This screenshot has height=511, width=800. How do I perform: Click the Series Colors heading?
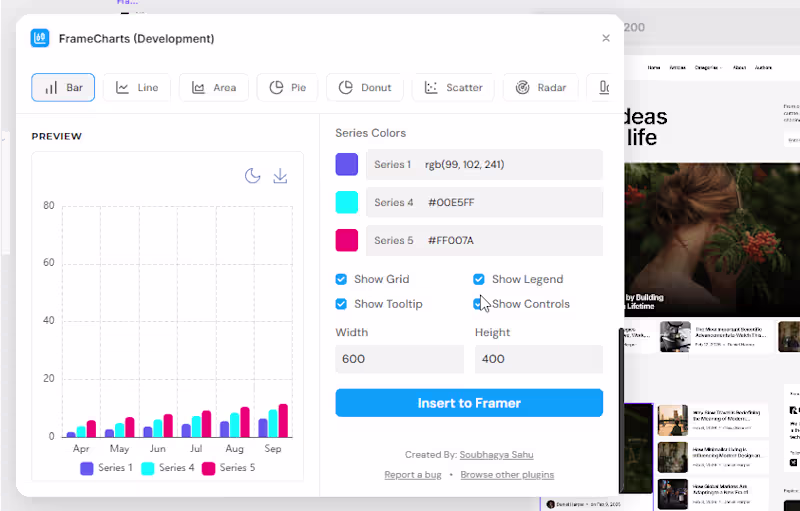[x=370, y=133]
